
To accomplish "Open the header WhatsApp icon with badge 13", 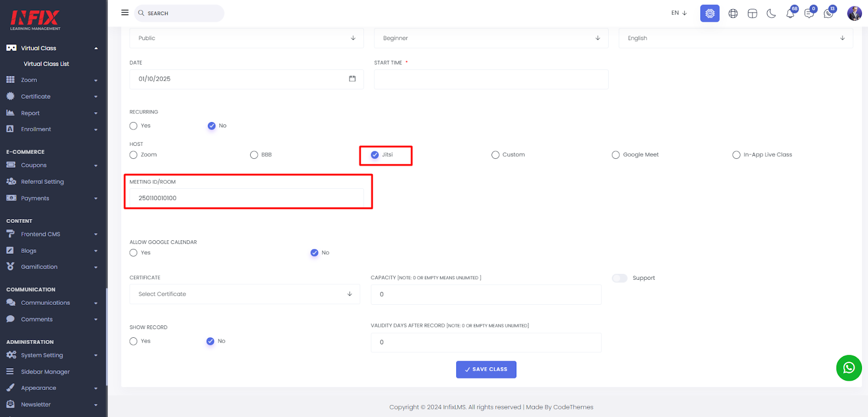I will (828, 14).
